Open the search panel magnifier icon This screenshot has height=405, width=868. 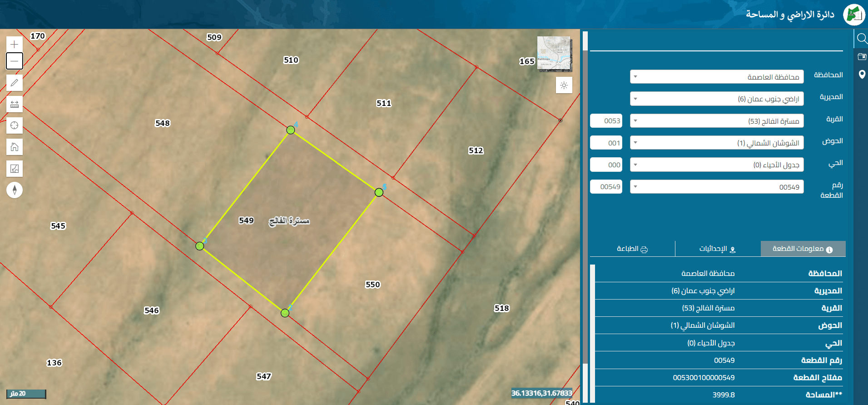[x=862, y=39]
